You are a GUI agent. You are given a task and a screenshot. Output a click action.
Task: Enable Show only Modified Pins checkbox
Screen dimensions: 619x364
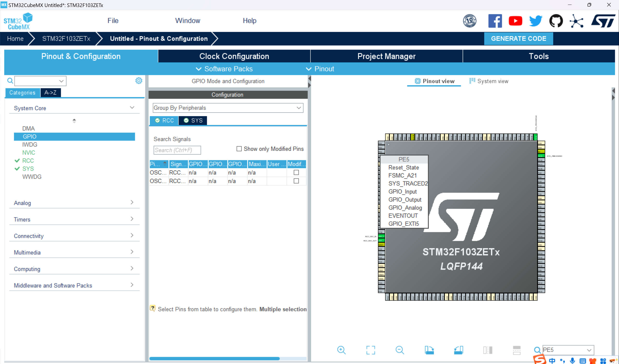(x=239, y=149)
